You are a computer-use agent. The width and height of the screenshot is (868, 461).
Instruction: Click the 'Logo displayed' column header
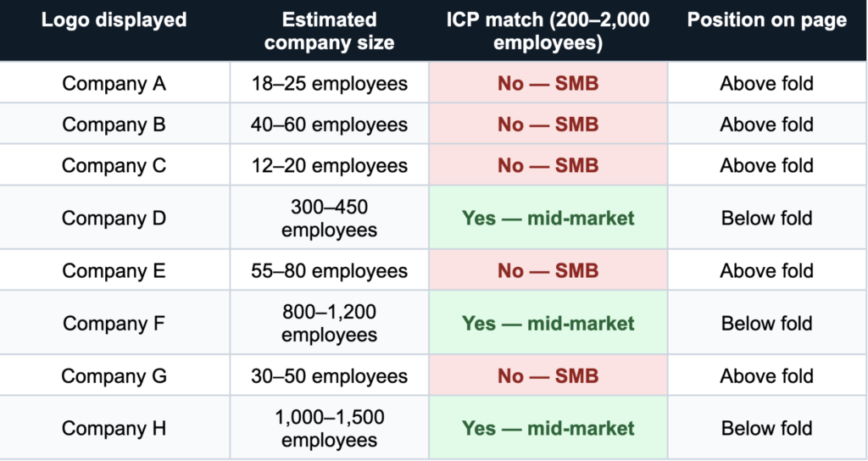click(x=114, y=20)
